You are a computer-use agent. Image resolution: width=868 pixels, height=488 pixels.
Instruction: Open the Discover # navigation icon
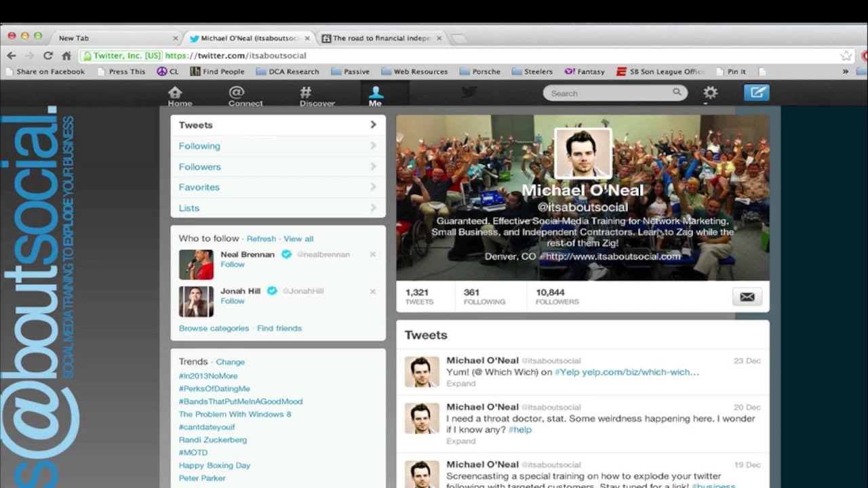tap(317, 96)
